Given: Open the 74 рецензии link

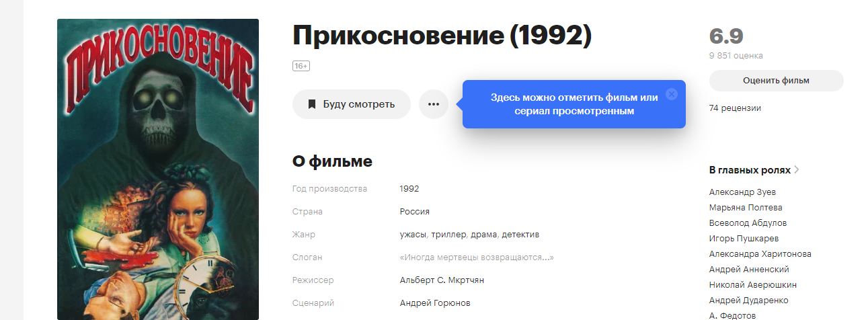Looking at the screenshot, I should click(x=735, y=108).
